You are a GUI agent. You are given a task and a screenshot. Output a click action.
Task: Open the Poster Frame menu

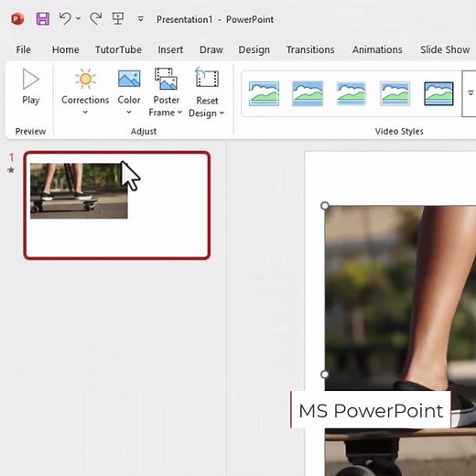click(x=166, y=92)
